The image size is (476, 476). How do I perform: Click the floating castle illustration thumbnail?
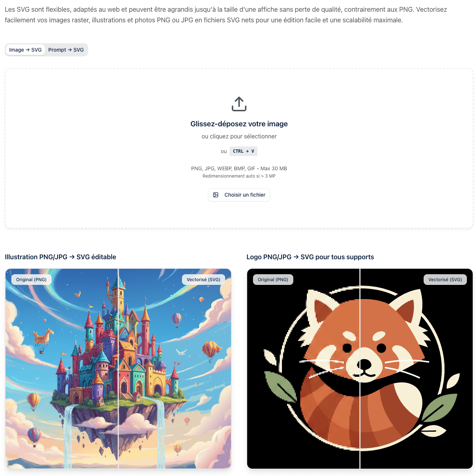(x=118, y=369)
